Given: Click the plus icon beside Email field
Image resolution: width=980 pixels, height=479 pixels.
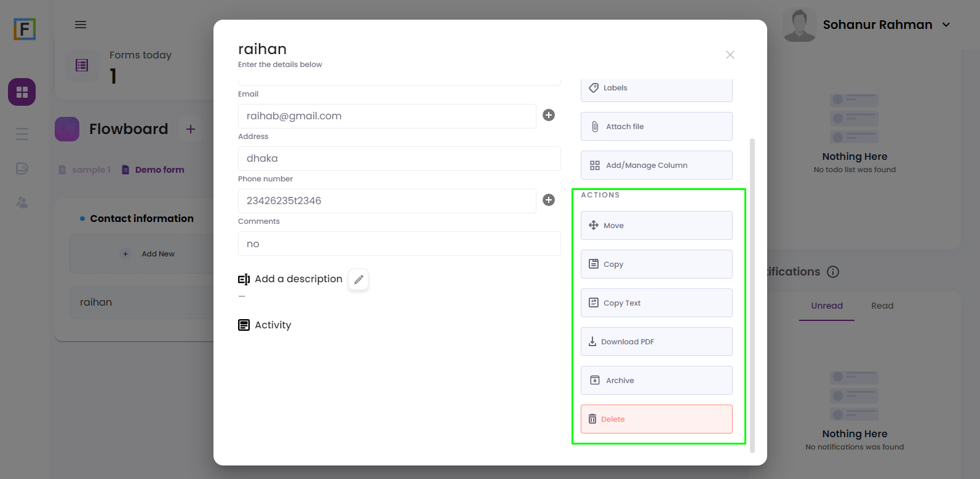Looking at the screenshot, I should [x=549, y=115].
